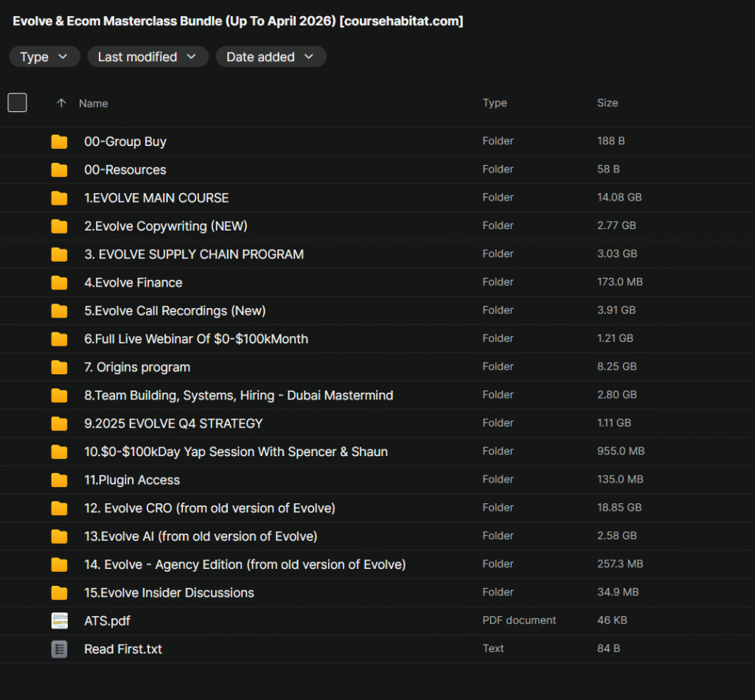Tick the select-all checkbox above the file list
The height and width of the screenshot is (700, 755).
point(17,102)
